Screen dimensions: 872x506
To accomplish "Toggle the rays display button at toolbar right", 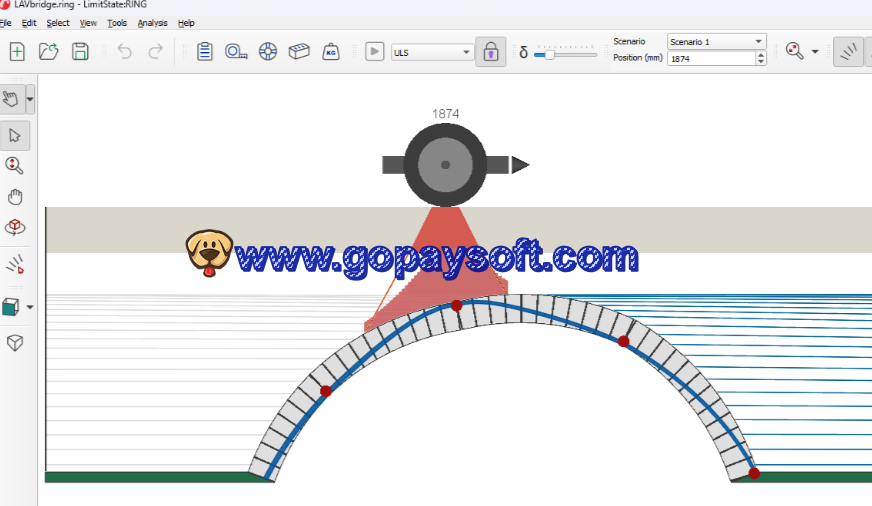I will [849, 52].
